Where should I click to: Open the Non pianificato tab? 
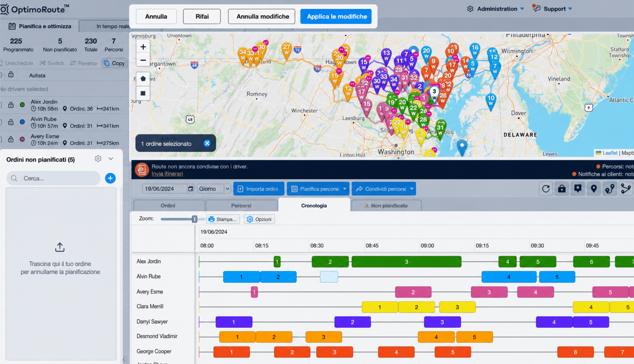(x=386, y=206)
